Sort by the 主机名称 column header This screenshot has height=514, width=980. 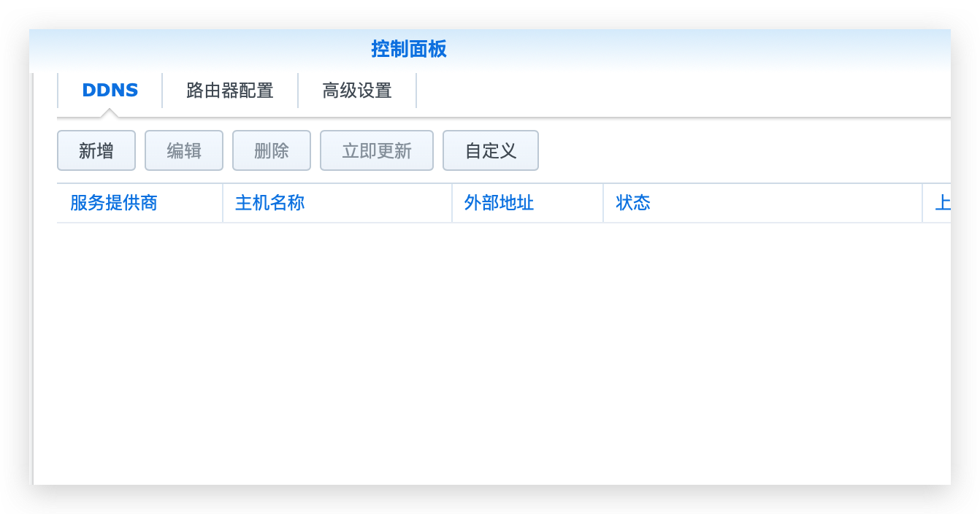click(x=269, y=203)
